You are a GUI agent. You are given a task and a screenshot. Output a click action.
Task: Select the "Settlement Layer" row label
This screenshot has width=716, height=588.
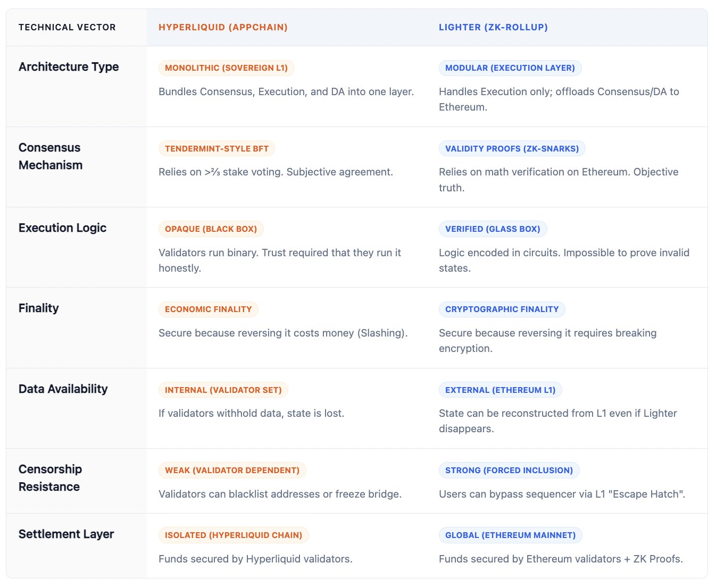click(66, 534)
